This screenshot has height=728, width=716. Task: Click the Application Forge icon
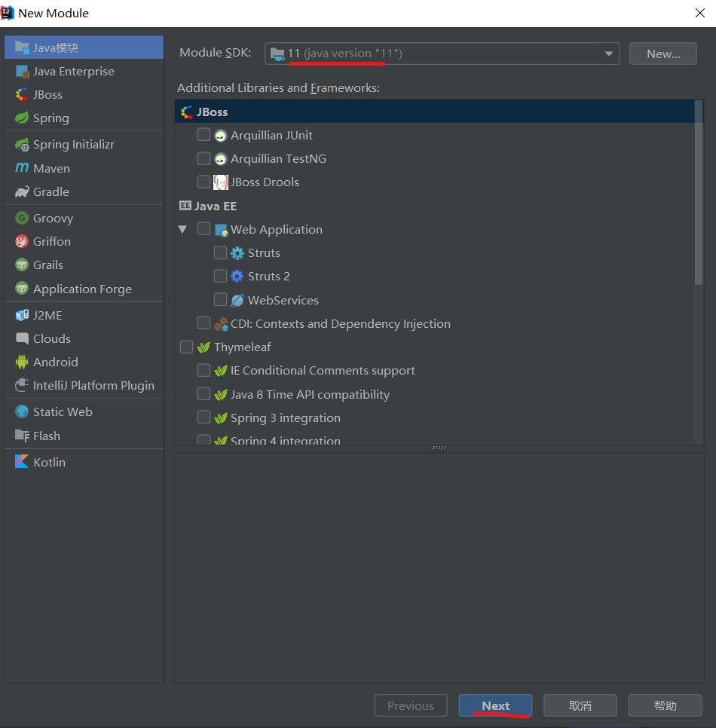pyautogui.click(x=22, y=289)
